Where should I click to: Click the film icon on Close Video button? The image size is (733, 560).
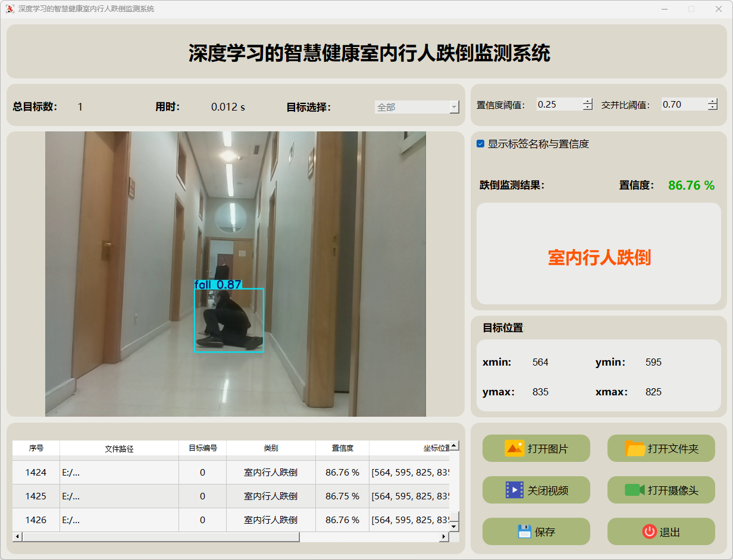point(514,490)
